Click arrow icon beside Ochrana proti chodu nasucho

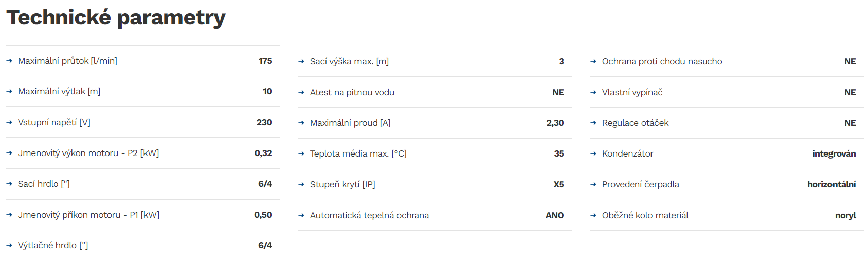tap(593, 61)
